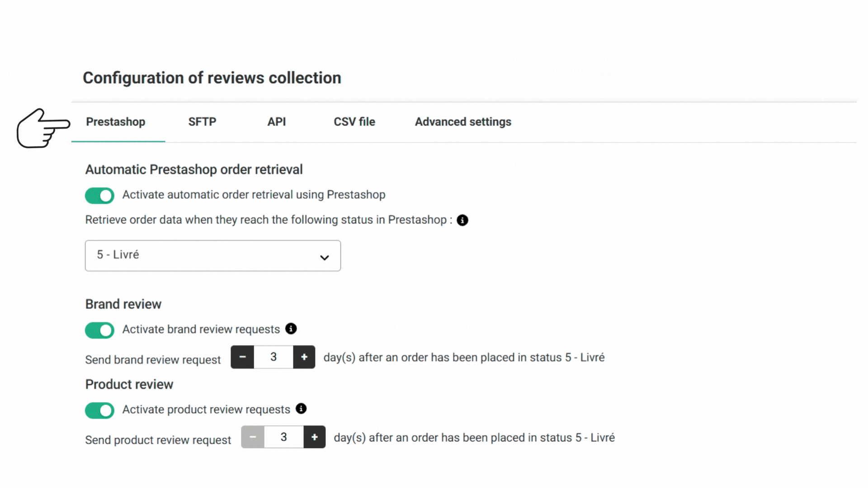Open the CSV file tab
868x488 pixels.
pos(354,122)
